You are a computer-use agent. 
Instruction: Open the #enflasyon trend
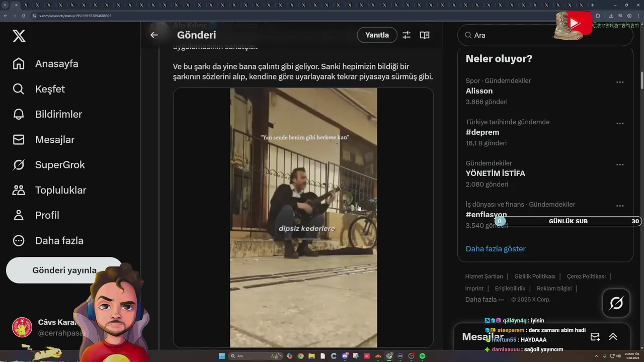(x=486, y=215)
